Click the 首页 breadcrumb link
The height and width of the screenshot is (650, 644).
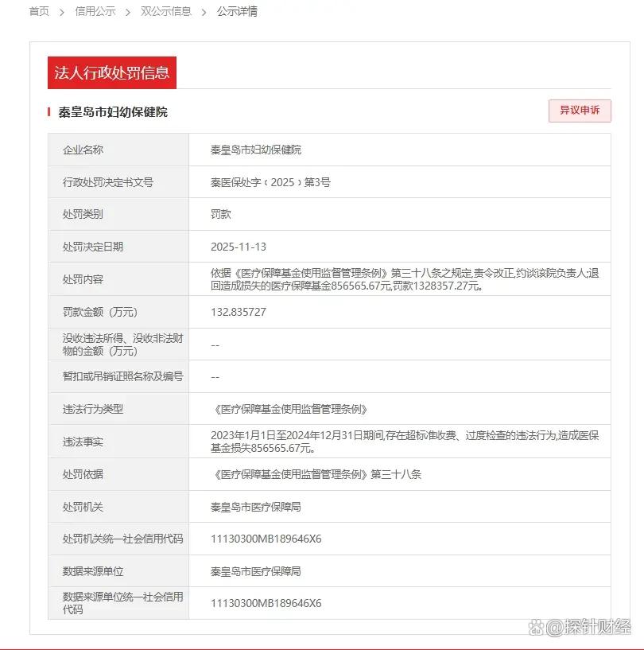click(x=39, y=11)
